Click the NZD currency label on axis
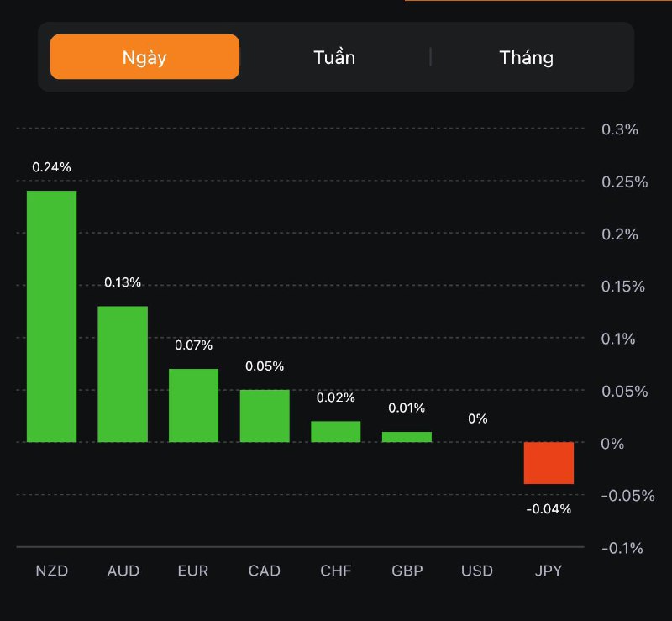Screen dimensions: 672x621 pyautogui.click(x=51, y=571)
